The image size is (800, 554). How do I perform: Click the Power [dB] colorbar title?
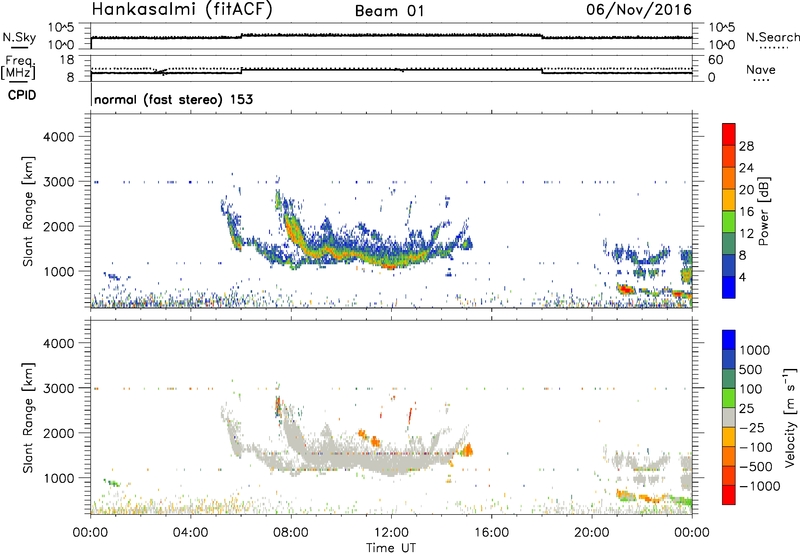[x=764, y=211]
